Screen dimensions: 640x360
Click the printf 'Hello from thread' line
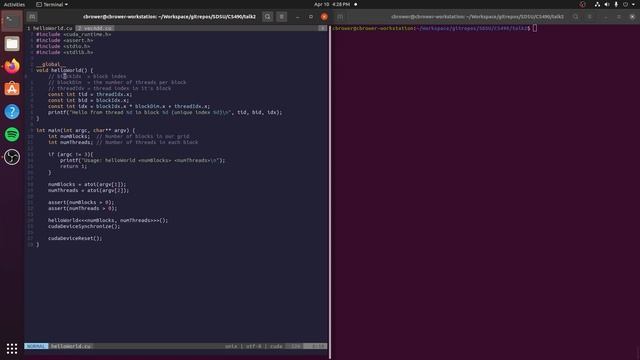click(x=165, y=112)
